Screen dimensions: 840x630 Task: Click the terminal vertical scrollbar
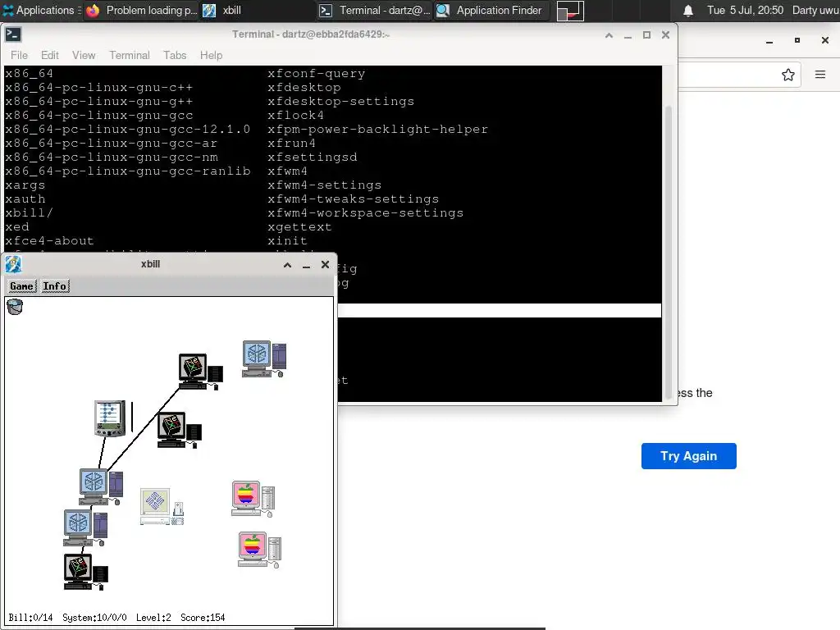668,252
